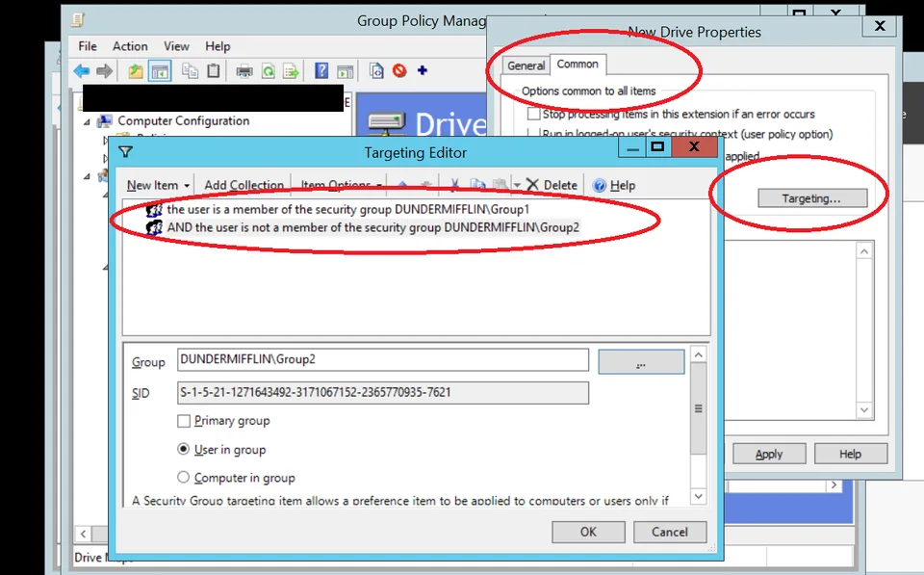Image resolution: width=924 pixels, height=575 pixels.
Task: Click Help in the Targeting Editor toolbar
Action: [x=614, y=185]
